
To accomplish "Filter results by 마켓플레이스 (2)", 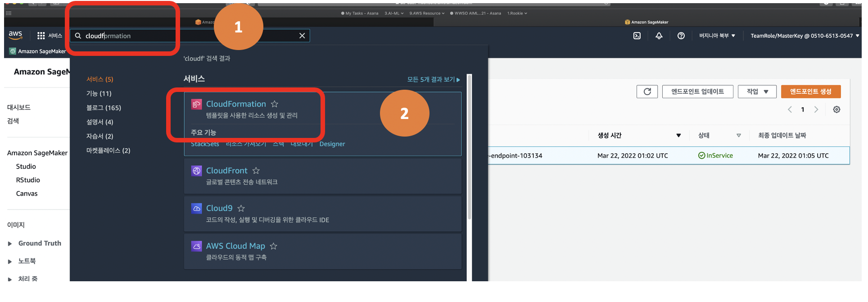I will point(108,151).
